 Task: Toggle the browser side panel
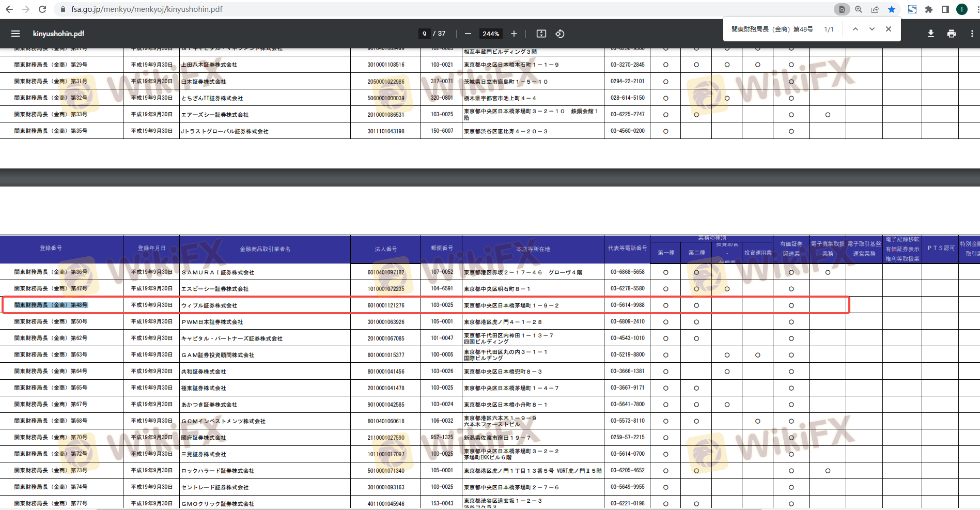click(x=945, y=9)
